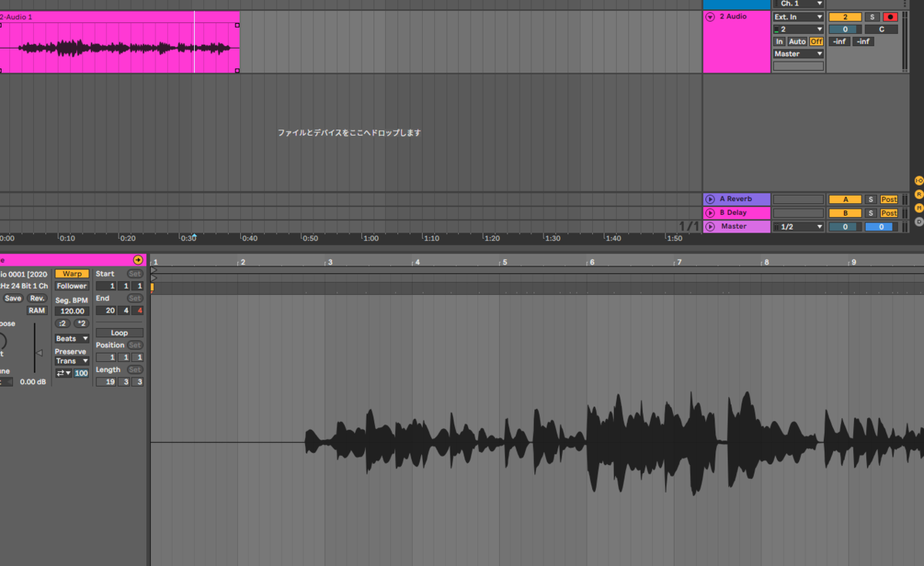Toggle the Warp button
Screen dimensions: 924x566
72,273
